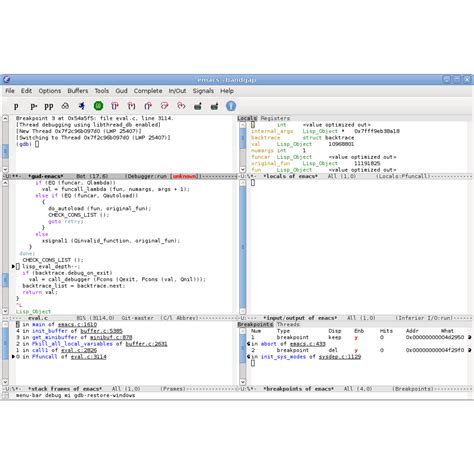Follow the sysdep.c:1129 breakpoint link
This screenshot has height=474, width=474.
[x=340, y=357]
